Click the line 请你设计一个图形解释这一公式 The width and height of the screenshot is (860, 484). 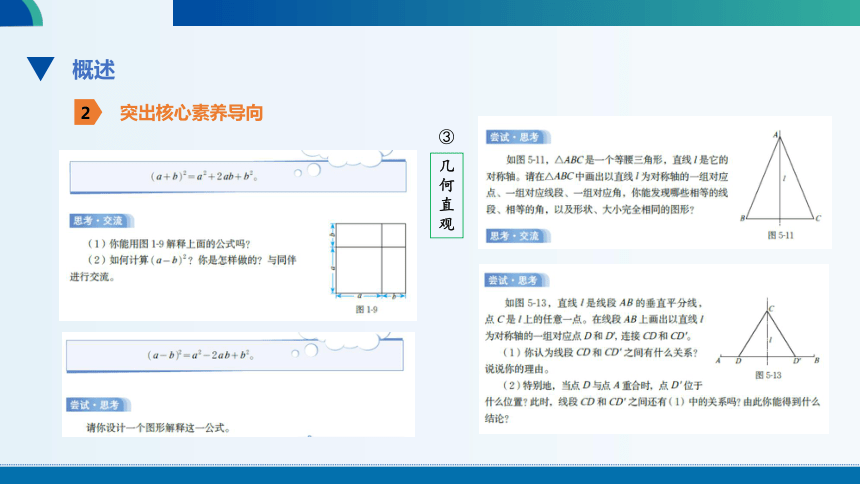(159, 427)
